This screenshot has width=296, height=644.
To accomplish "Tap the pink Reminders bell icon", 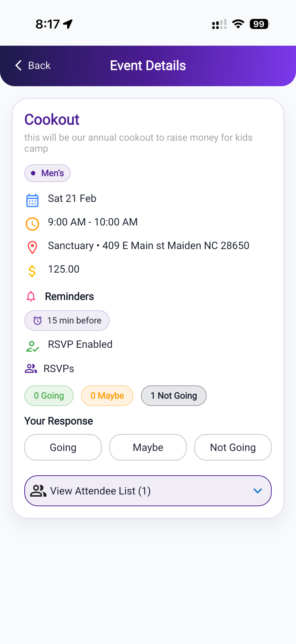I will [x=31, y=296].
